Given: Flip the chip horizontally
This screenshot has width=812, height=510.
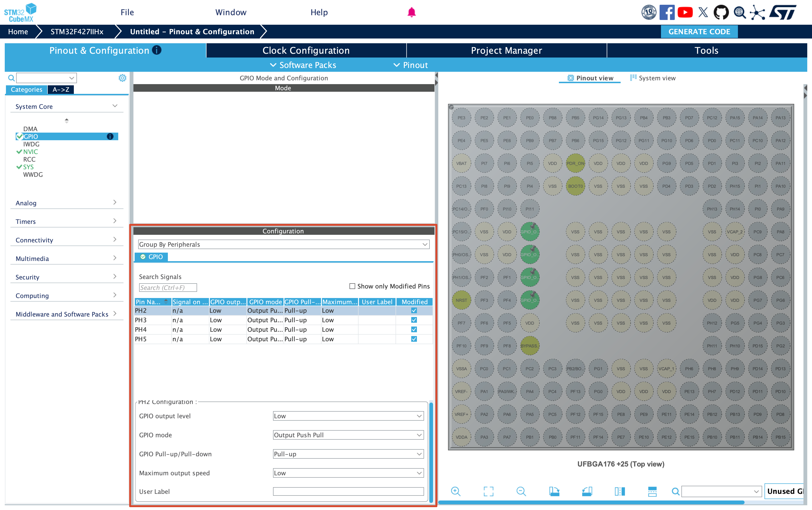Looking at the screenshot, I should [620, 491].
